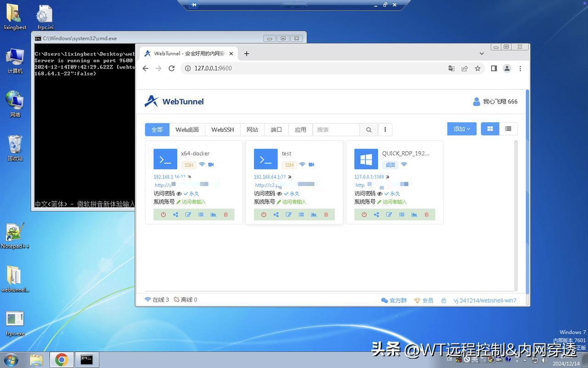
Task: Click the terminal icon of the test card
Action: pyautogui.click(x=266, y=159)
